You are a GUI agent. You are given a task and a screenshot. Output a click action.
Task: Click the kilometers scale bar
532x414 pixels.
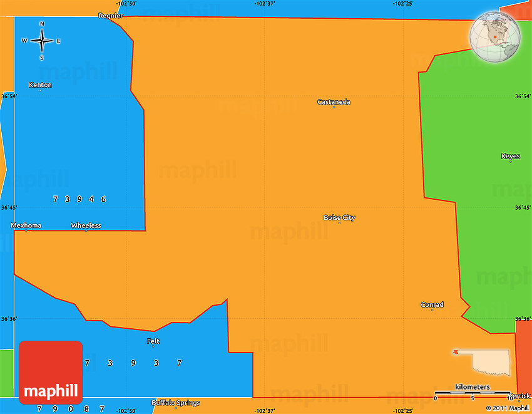(x=473, y=392)
